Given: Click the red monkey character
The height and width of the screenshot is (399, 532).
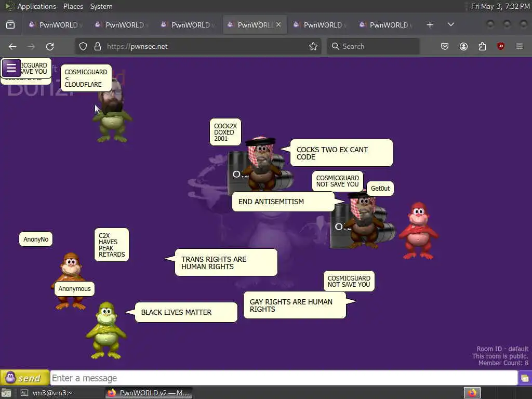Looking at the screenshot, I should click(x=418, y=231).
